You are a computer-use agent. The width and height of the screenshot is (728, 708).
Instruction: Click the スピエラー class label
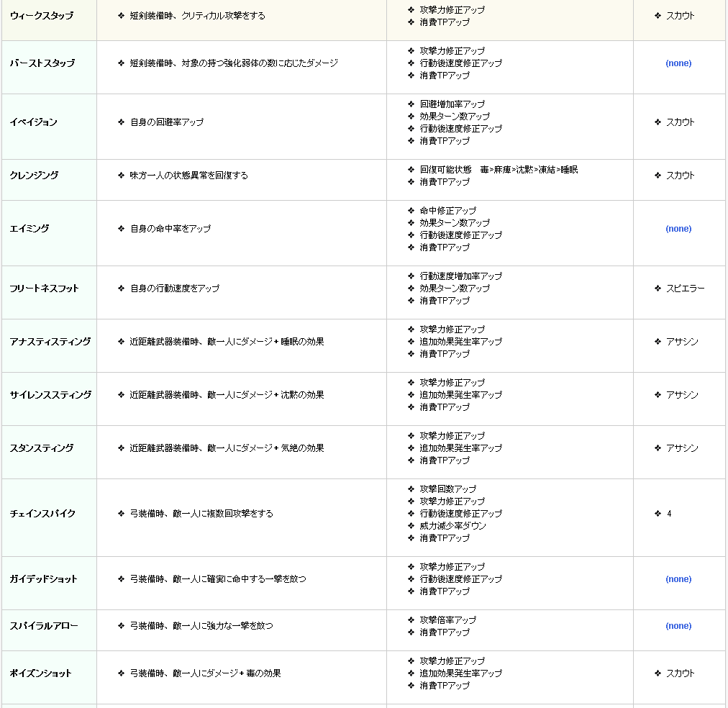tap(685, 289)
